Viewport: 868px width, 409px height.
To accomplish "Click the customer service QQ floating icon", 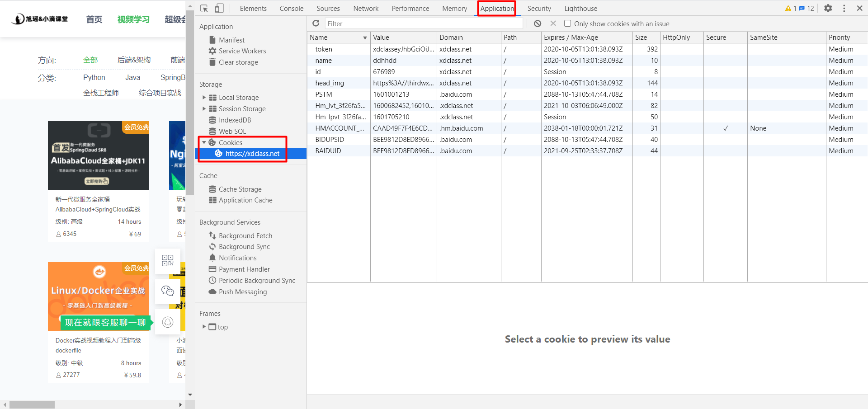I will [x=168, y=322].
